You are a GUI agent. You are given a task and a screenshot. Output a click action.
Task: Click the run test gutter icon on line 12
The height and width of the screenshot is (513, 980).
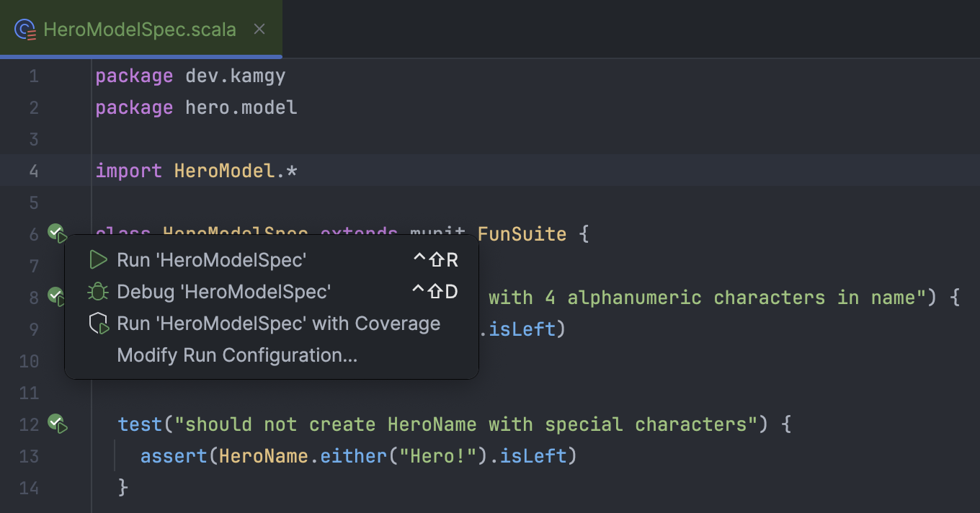coord(57,423)
